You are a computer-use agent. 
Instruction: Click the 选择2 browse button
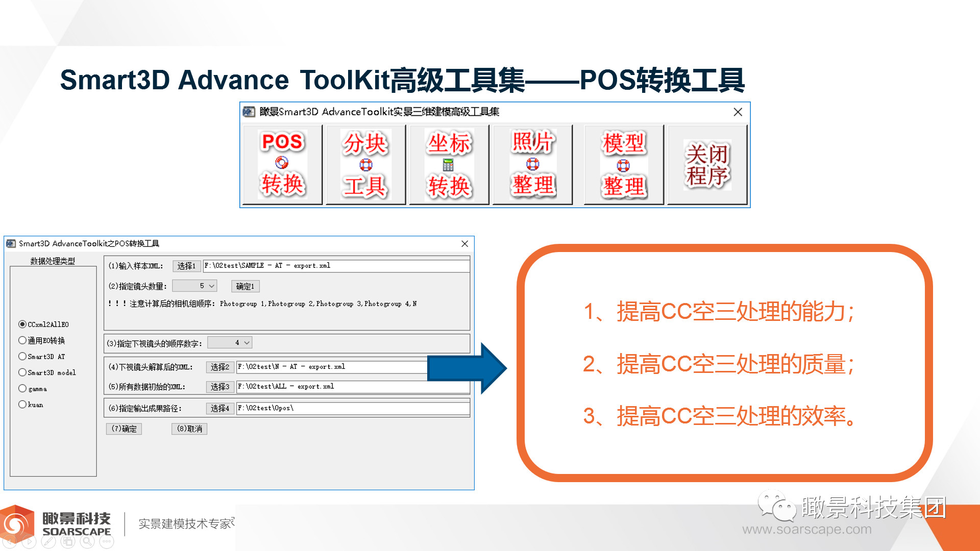[220, 367]
